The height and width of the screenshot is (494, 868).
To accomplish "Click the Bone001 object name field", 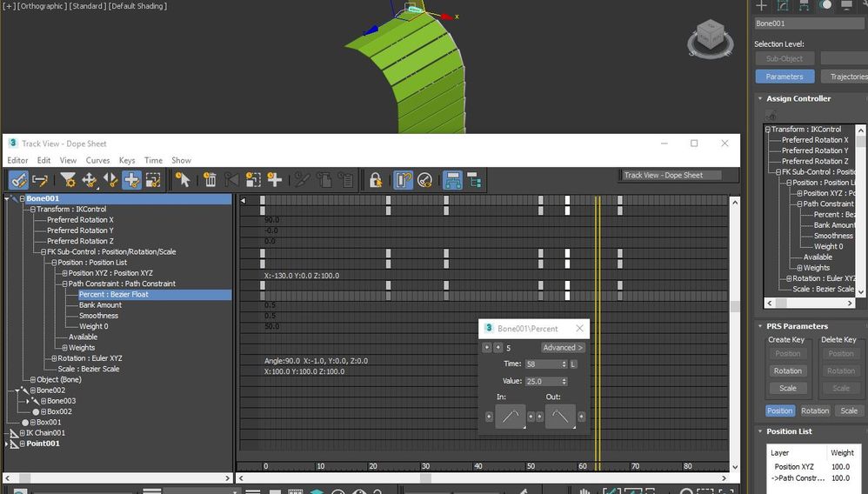I will 810,23.
